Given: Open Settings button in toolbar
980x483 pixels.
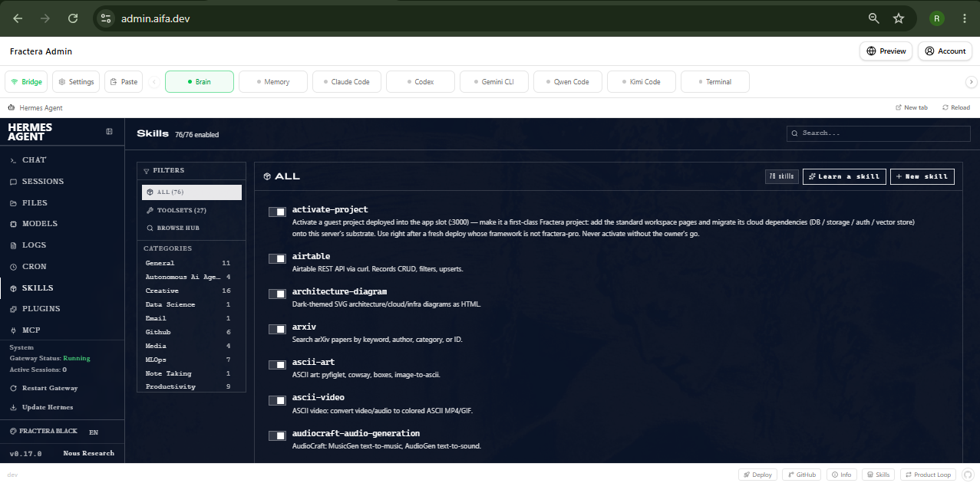Looking at the screenshot, I should coord(76,82).
